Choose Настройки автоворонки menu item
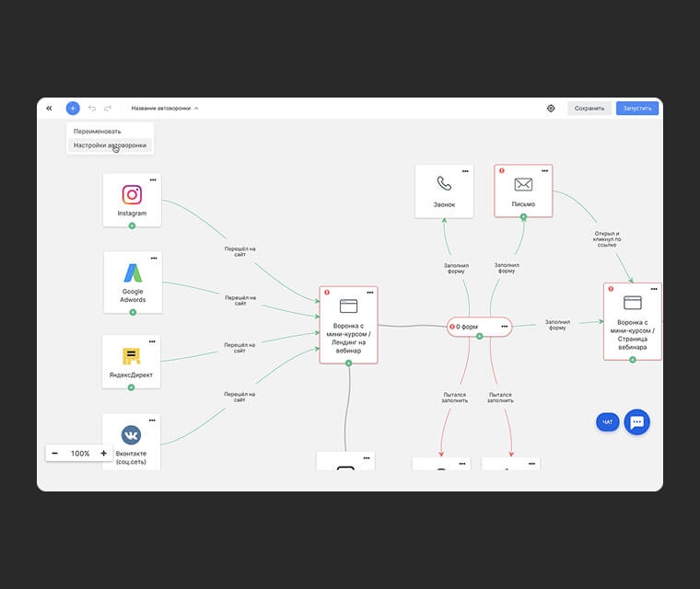 [110, 145]
